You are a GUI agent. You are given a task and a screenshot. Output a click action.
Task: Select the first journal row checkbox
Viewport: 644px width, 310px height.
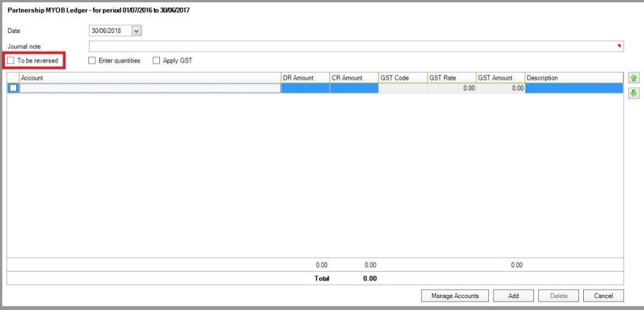click(x=13, y=88)
